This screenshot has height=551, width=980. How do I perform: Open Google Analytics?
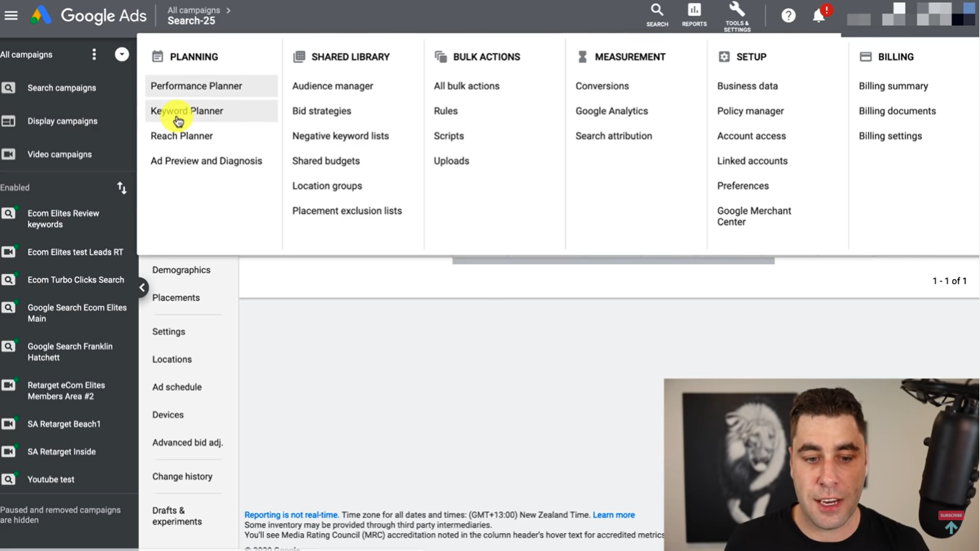(x=612, y=111)
